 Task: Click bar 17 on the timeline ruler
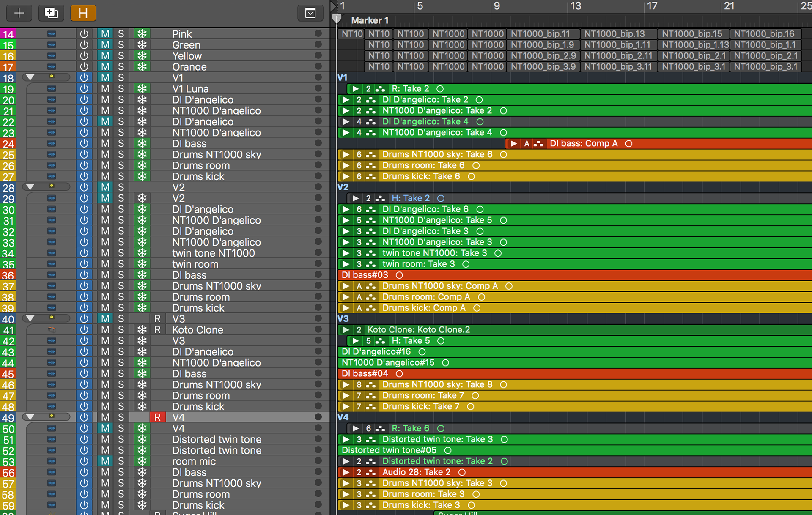[652, 6]
